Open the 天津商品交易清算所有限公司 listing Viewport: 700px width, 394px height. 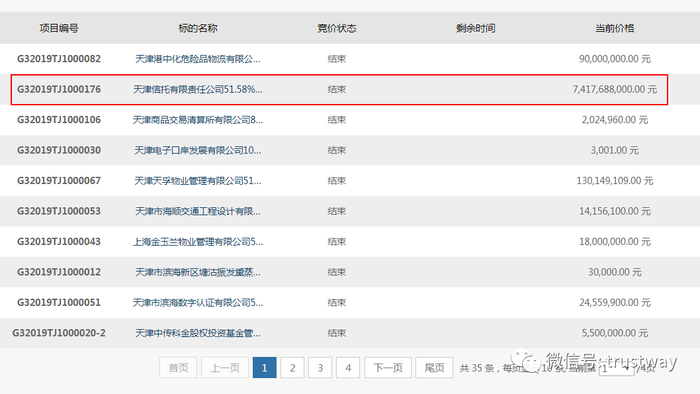(x=198, y=120)
